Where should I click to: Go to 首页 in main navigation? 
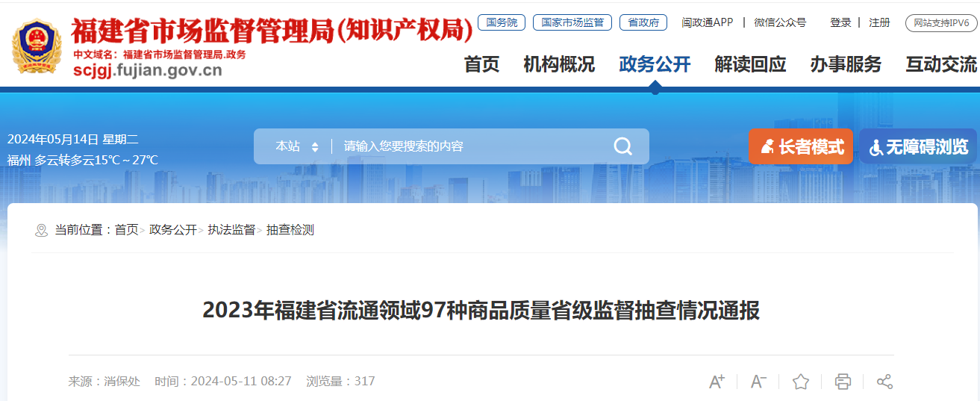pyautogui.click(x=481, y=64)
